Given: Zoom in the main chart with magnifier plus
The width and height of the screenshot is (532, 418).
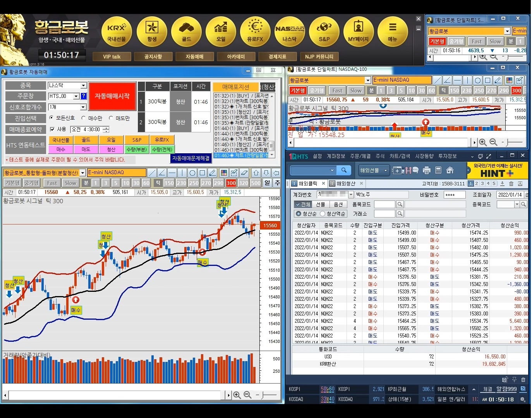Looking at the screenshot, I should [237, 395].
